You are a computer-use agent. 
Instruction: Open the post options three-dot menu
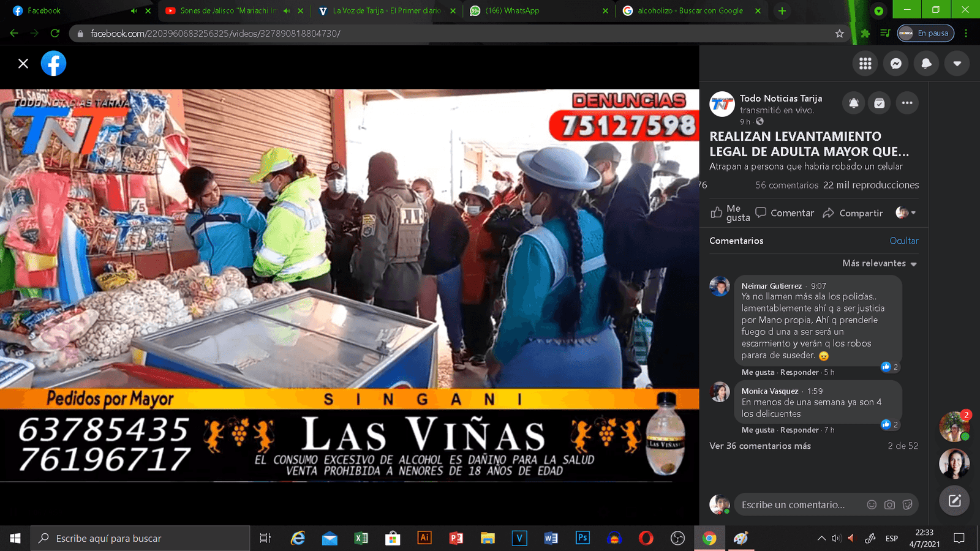tap(907, 103)
